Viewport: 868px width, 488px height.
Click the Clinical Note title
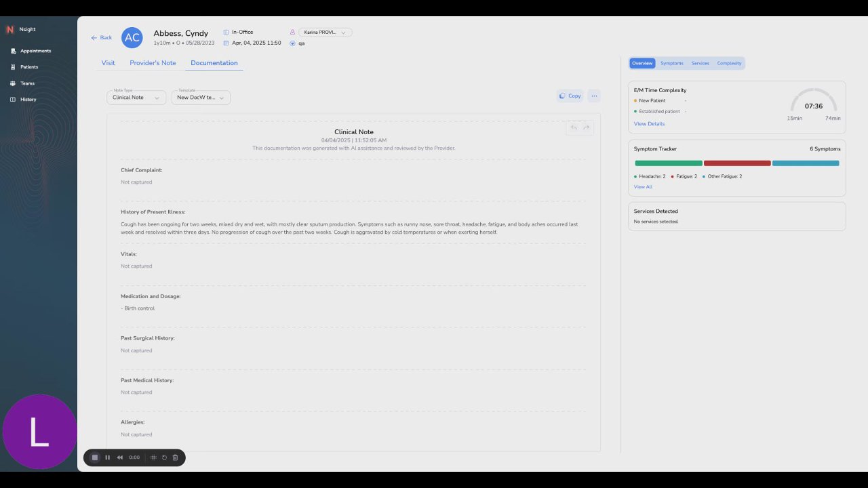354,132
